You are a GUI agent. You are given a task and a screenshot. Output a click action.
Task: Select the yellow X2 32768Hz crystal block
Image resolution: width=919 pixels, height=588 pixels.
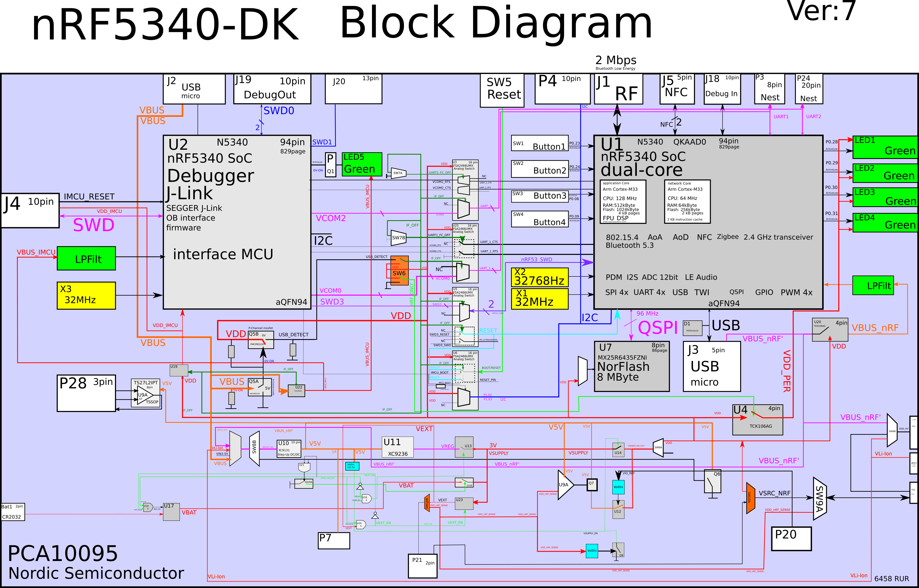[x=540, y=277]
